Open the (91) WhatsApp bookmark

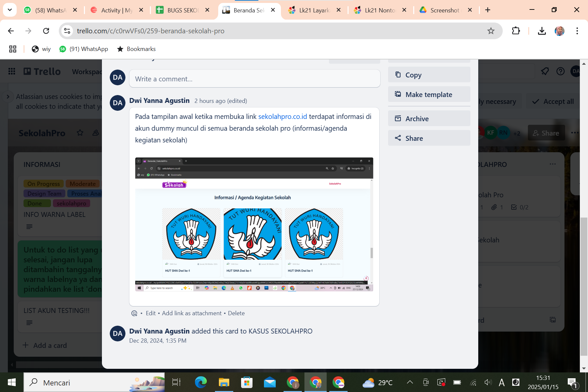pyautogui.click(x=84, y=49)
